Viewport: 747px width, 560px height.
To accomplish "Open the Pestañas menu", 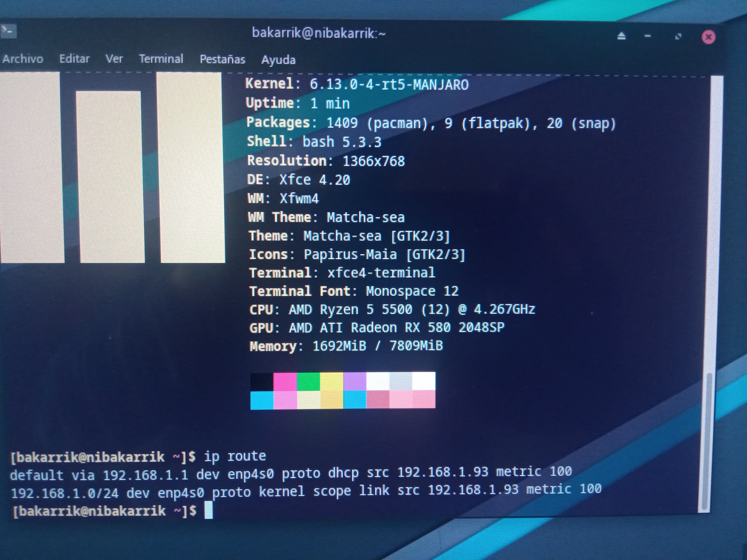I will (222, 59).
